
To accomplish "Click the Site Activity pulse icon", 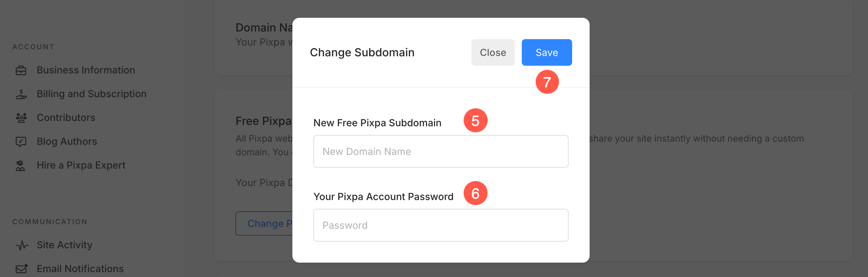I will click(22, 245).
